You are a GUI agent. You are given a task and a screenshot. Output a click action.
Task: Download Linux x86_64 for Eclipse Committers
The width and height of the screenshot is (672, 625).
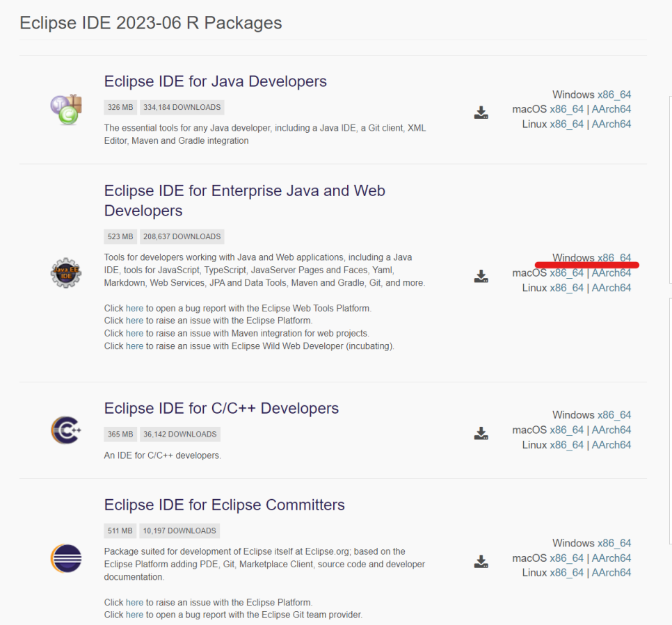pyautogui.click(x=566, y=573)
